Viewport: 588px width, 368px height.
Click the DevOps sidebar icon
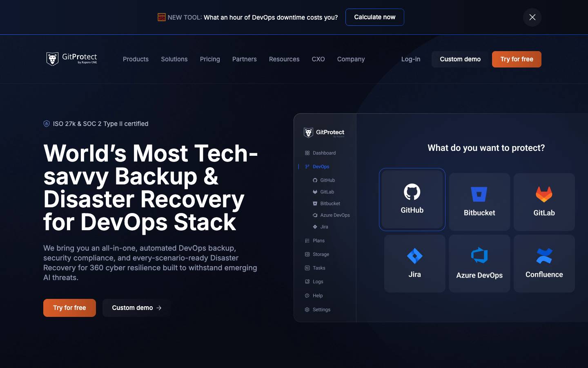tap(307, 166)
